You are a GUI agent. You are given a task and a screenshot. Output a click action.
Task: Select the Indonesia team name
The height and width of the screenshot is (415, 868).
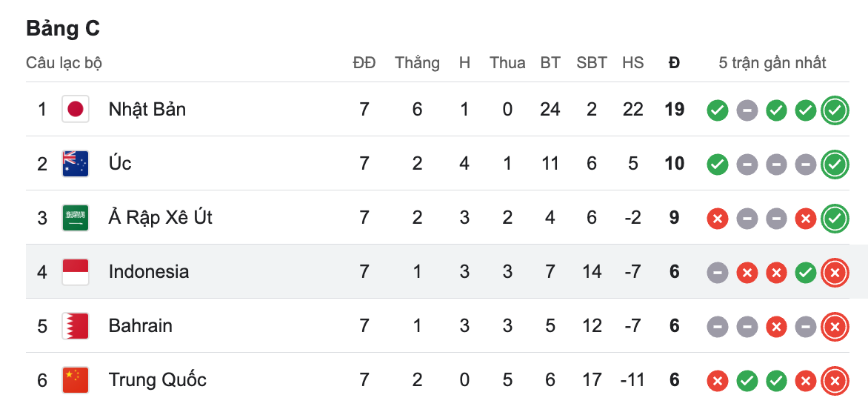pos(148,272)
